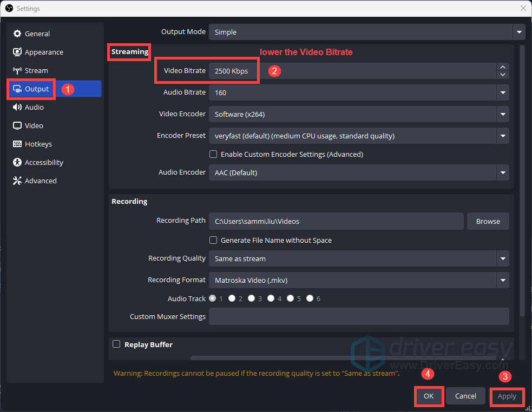Open the Accessibility icon section

point(17,162)
